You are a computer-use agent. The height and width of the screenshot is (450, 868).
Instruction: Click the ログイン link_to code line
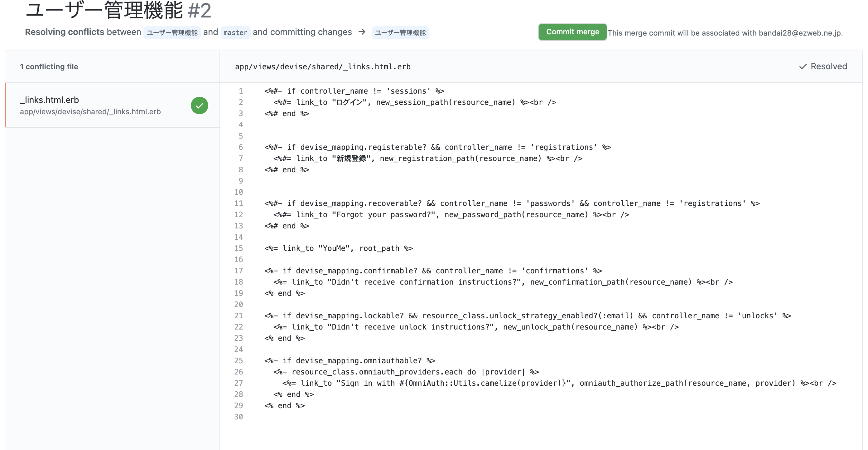click(x=414, y=102)
